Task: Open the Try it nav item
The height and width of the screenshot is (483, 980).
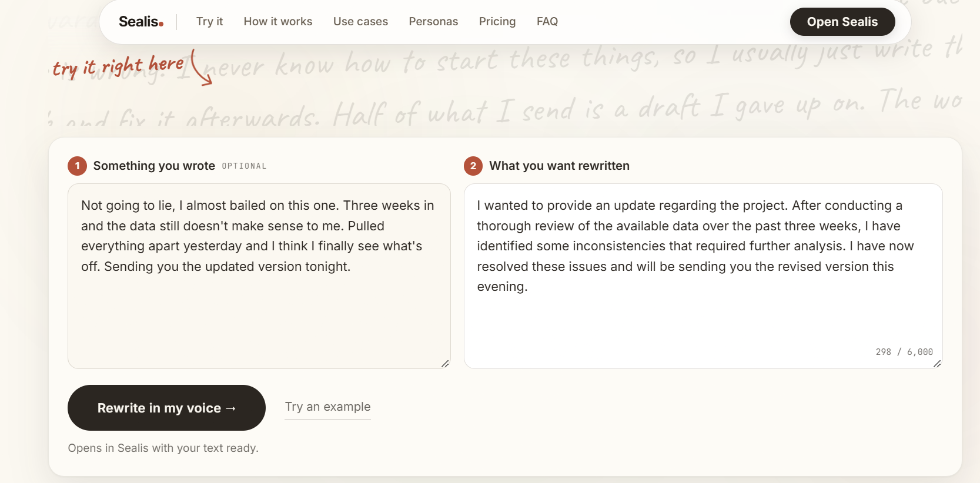Action: pyautogui.click(x=209, y=22)
